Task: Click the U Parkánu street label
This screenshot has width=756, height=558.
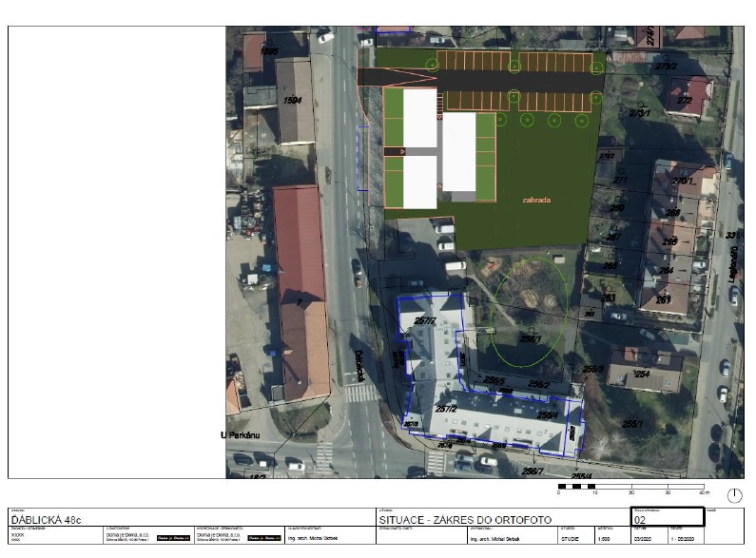Action: tap(240, 435)
